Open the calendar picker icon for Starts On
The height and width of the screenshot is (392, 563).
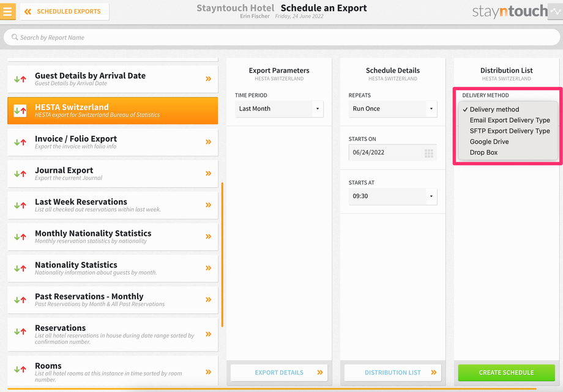[x=429, y=153]
